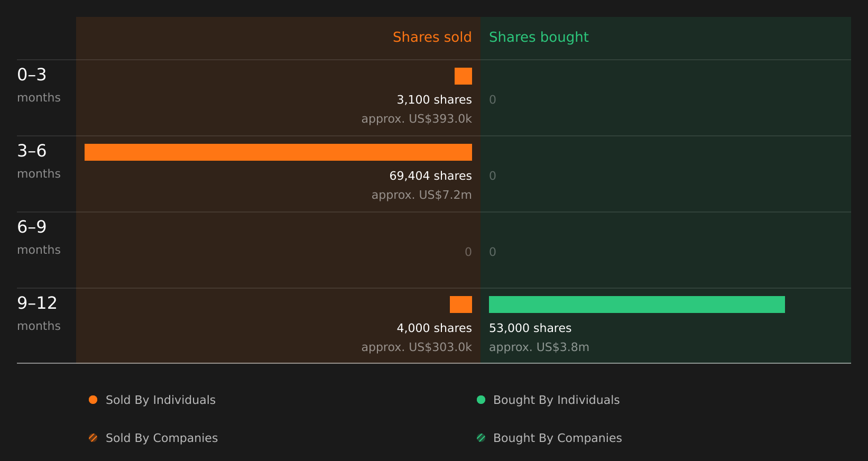
Task: Click the 0–3 months orange sold bar
Action: coord(463,76)
